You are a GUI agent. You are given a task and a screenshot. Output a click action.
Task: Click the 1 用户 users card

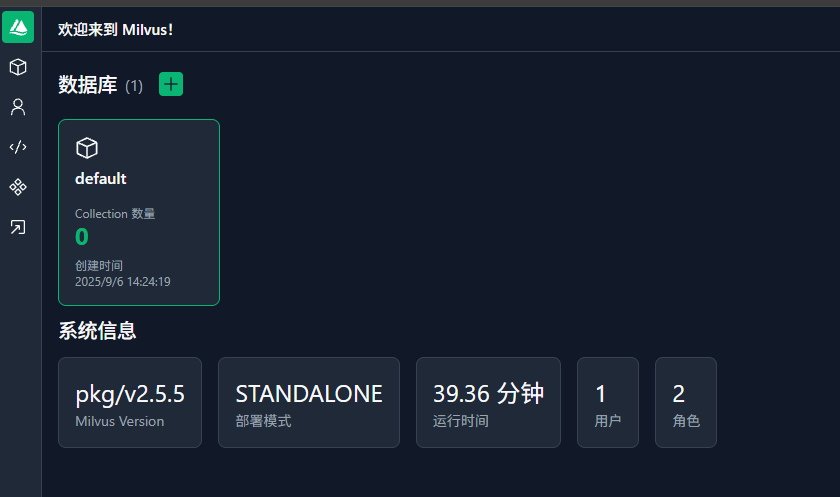point(607,402)
